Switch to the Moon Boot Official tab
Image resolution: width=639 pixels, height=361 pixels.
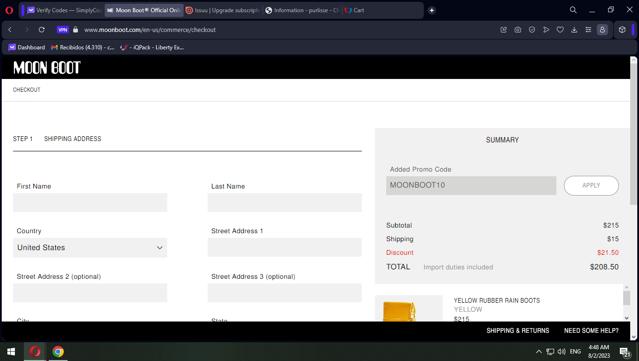coord(143,11)
